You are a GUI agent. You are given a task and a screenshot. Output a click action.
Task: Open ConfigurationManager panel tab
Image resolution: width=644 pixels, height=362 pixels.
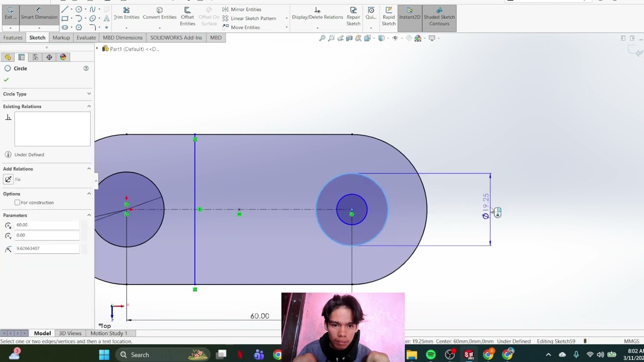coord(35,57)
